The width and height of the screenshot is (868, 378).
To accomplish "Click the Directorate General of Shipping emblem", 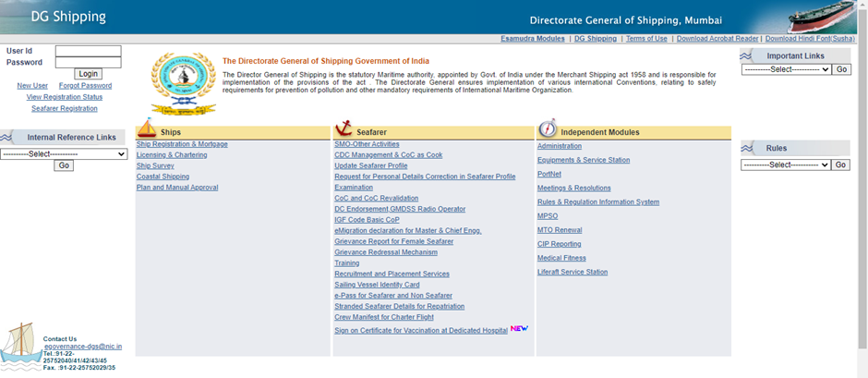I will 183,84.
